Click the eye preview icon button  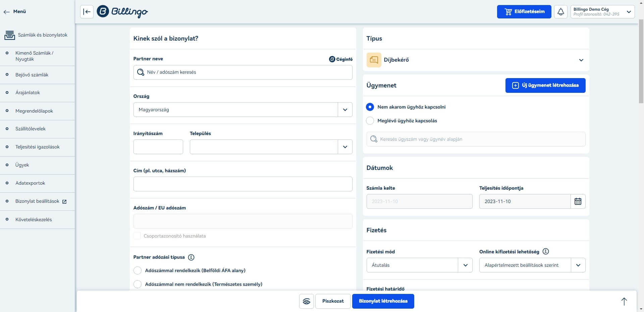(306, 301)
